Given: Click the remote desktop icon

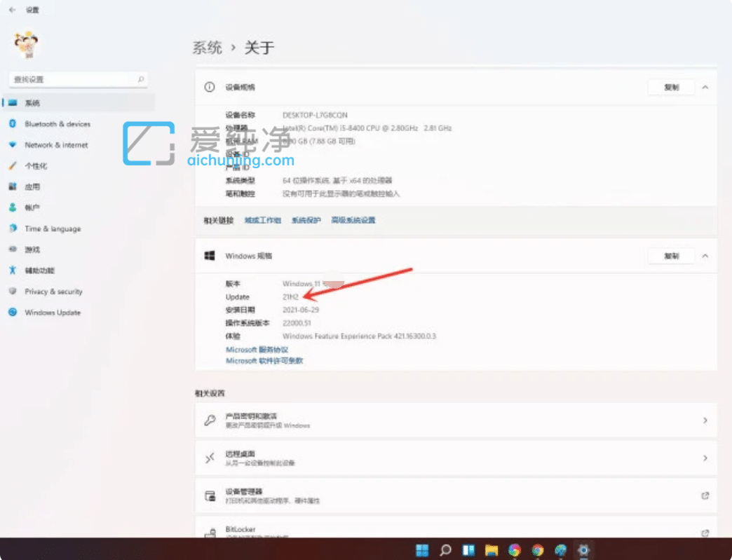Looking at the screenshot, I should (210, 458).
